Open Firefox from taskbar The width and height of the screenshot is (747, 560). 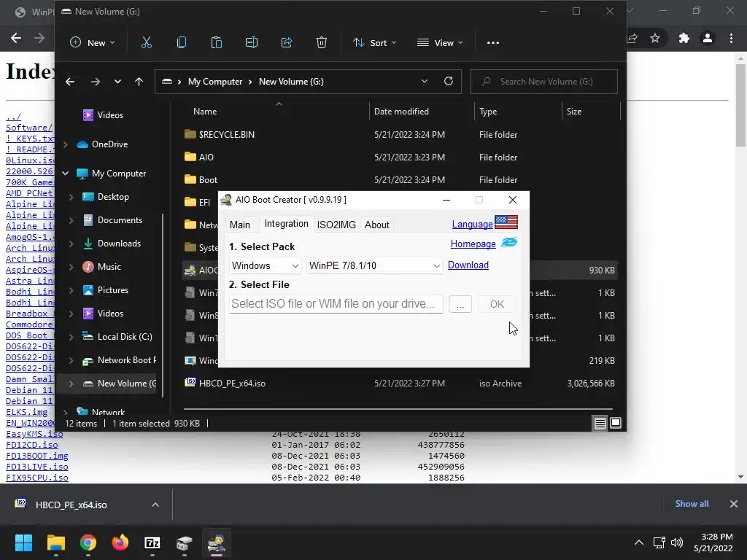[x=120, y=542]
